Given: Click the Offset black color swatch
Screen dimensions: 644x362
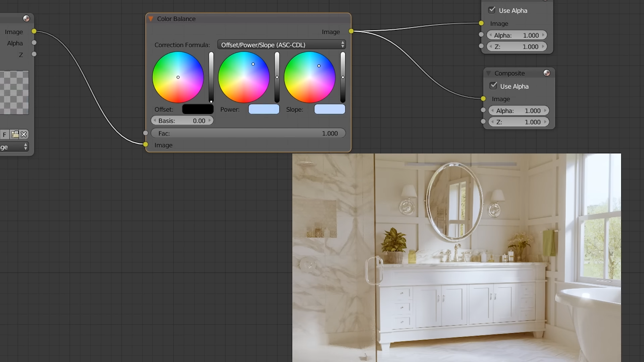Looking at the screenshot, I should (x=198, y=109).
